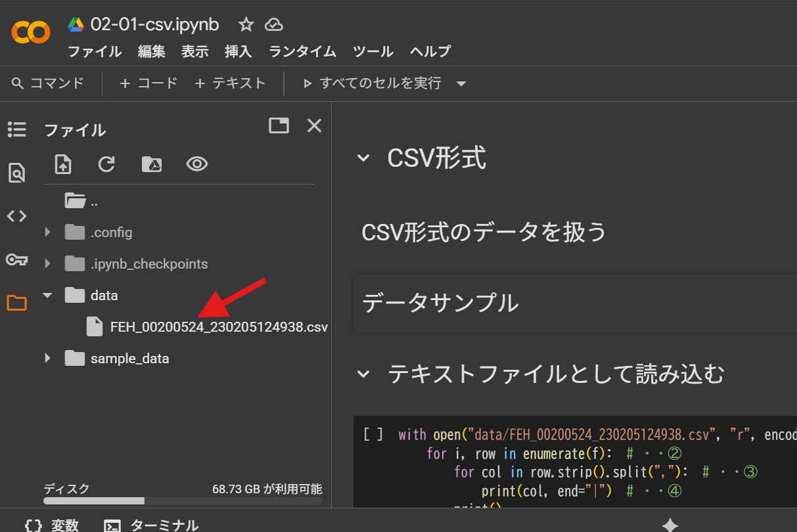Viewport: 797px width, 532px height.
Task: Open the secrets key icon in sidebar
Action: [x=16, y=259]
